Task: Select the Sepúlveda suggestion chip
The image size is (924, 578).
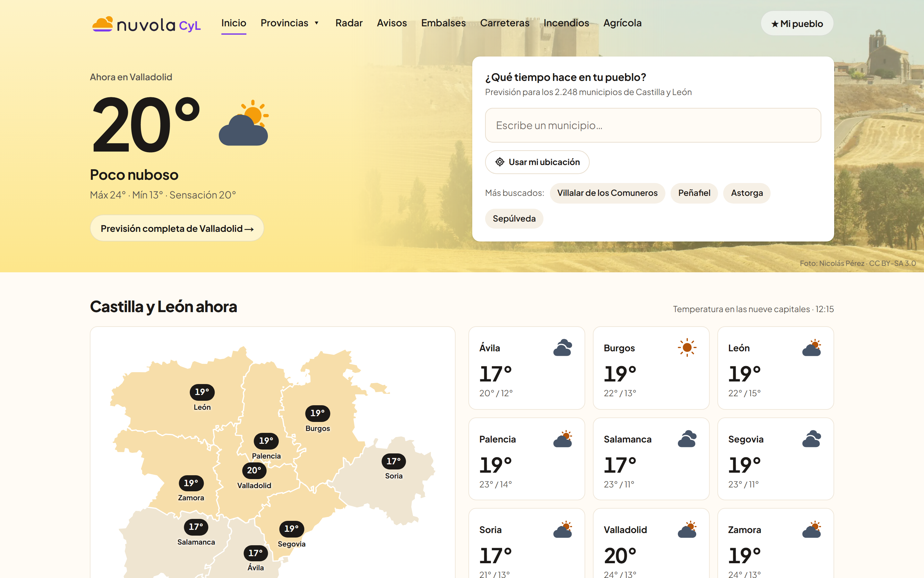Action: pyautogui.click(x=514, y=219)
